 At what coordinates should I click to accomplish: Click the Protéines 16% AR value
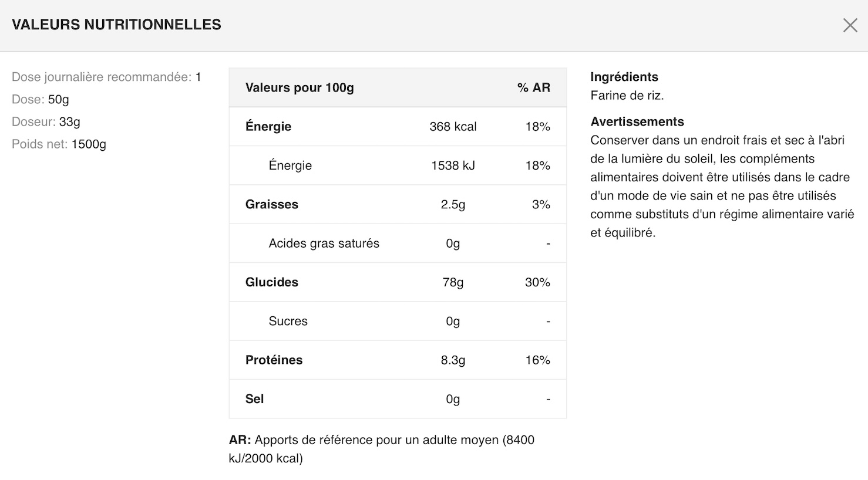tap(537, 360)
